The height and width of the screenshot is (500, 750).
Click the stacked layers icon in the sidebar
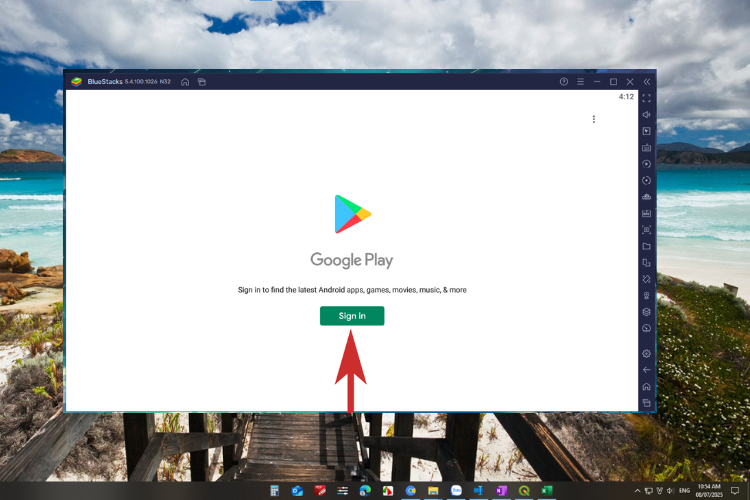(647, 312)
